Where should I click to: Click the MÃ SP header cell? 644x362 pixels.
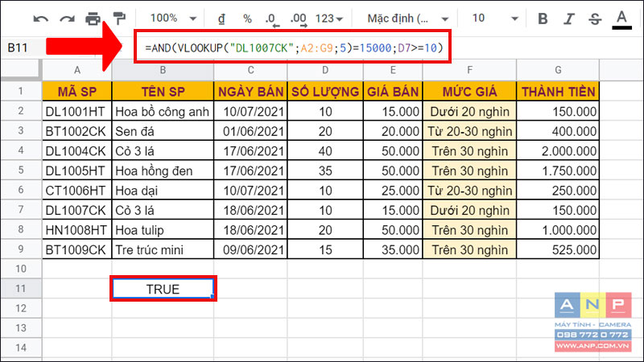point(77,92)
